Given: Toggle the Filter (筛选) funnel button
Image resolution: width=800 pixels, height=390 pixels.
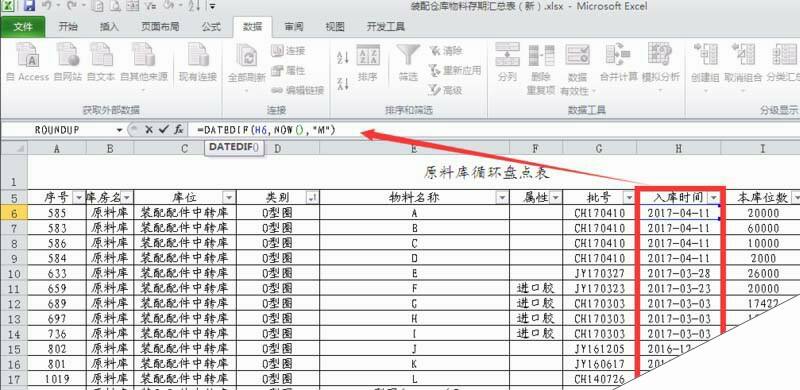Looking at the screenshot, I should [x=408, y=63].
